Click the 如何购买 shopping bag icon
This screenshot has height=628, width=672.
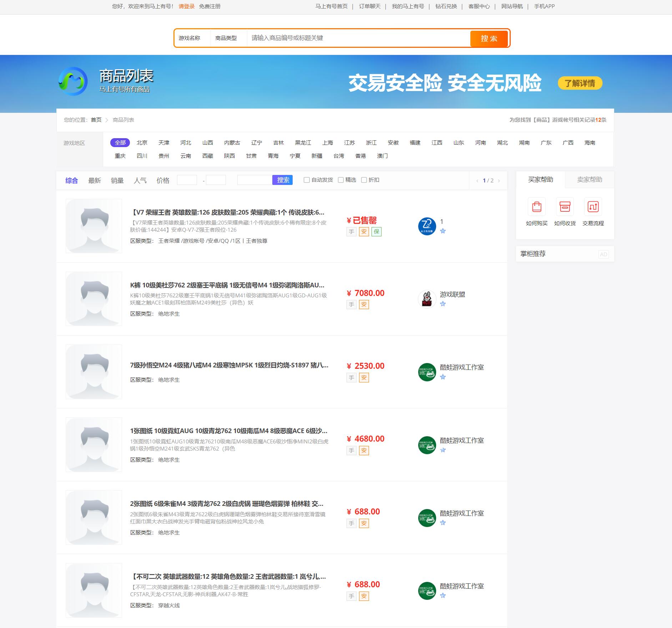point(536,207)
